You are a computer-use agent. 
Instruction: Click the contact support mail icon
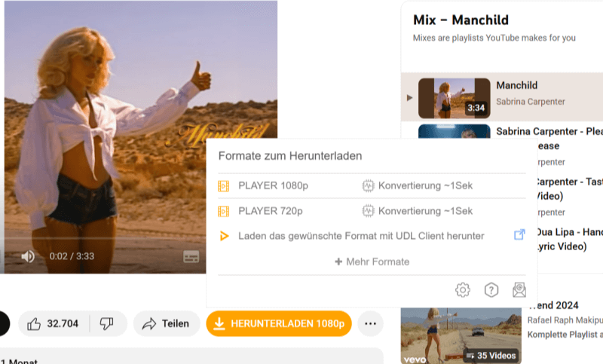point(519,290)
